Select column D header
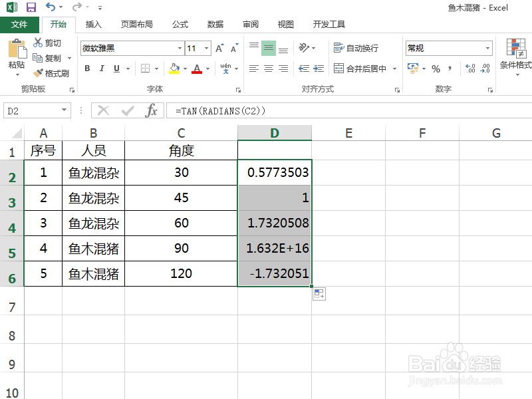The image size is (532, 399). click(x=275, y=132)
